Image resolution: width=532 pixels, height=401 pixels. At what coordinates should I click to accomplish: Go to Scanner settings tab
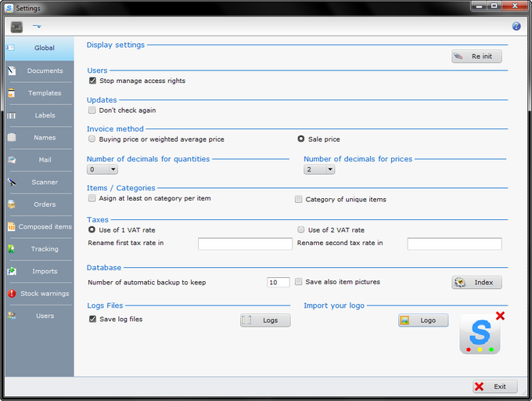pyautogui.click(x=40, y=182)
